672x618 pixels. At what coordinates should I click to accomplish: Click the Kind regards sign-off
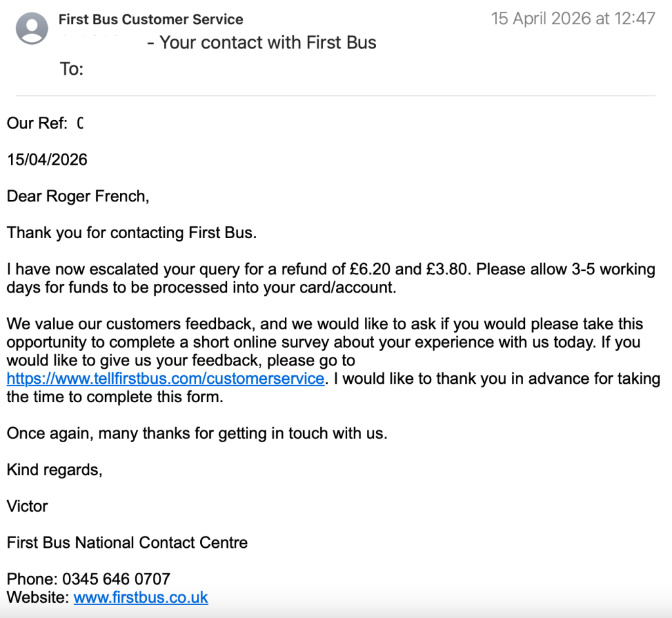click(x=54, y=470)
